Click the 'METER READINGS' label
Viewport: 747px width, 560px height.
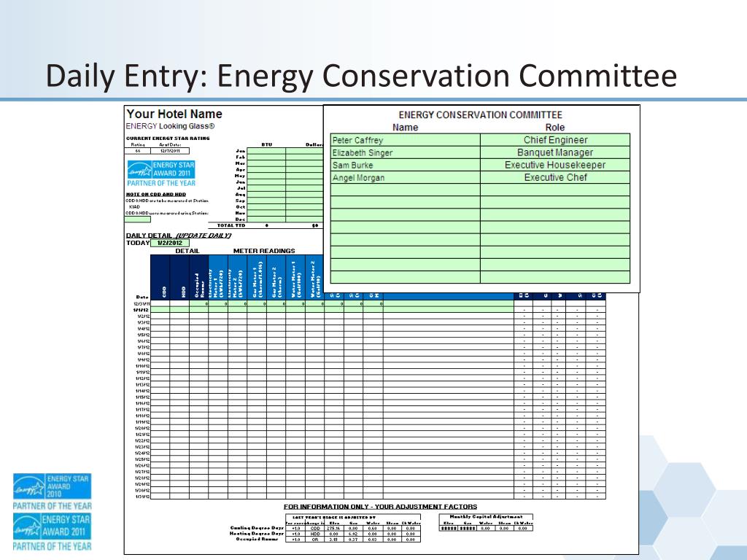pyautogui.click(x=264, y=251)
